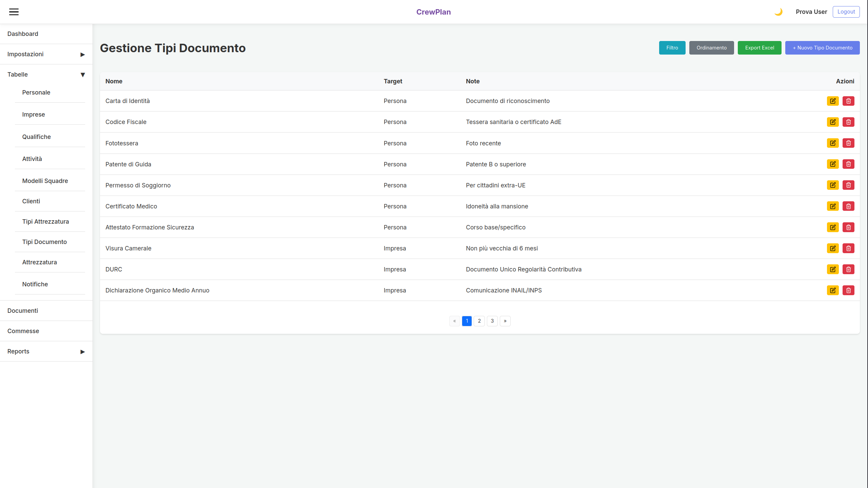
Task: Edit Dichiarazione Organico Medio Annuo row
Action: [833, 290]
